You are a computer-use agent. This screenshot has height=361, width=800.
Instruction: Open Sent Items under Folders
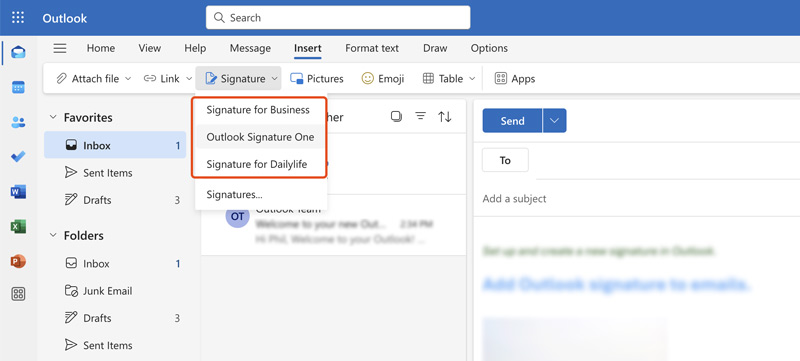coord(115,345)
